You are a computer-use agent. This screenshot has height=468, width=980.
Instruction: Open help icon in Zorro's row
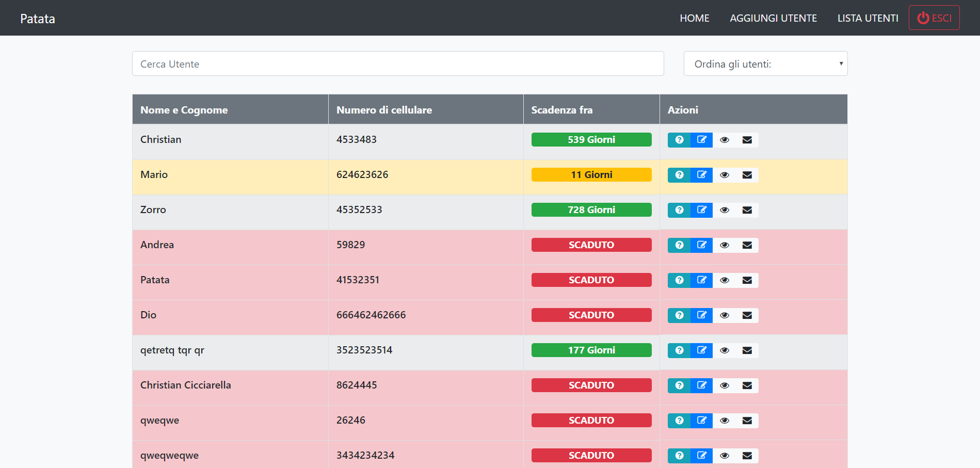pos(679,210)
